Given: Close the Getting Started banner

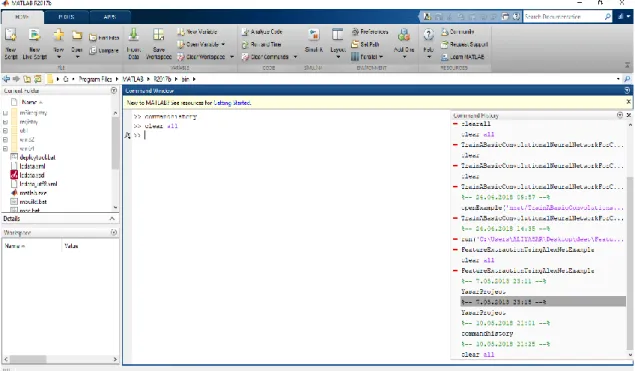Looking at the screenshot, I should (628, 102).
